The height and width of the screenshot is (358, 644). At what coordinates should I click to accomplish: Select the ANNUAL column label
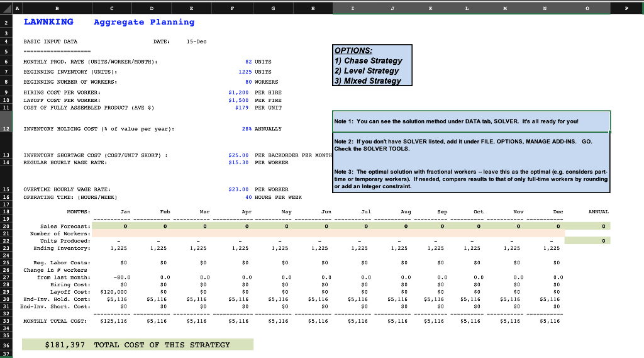[599, 212]
